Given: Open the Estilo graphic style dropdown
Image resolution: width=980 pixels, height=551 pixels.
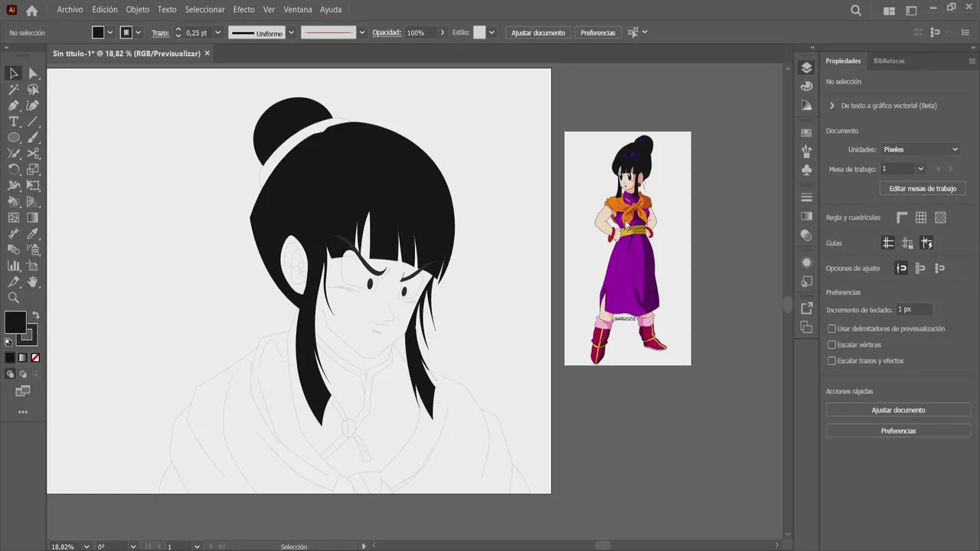Looking at the screenshot, I should click(x=492, y=33).
